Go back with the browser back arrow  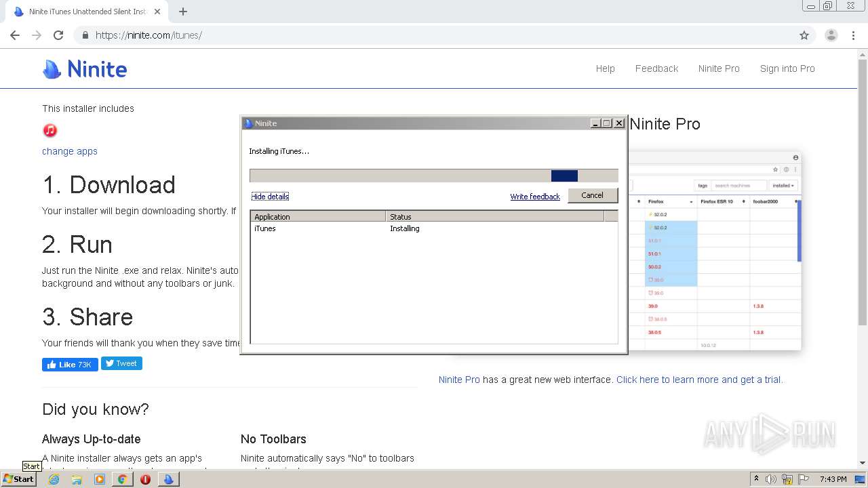pyautogui.click(x=15, y=35)
